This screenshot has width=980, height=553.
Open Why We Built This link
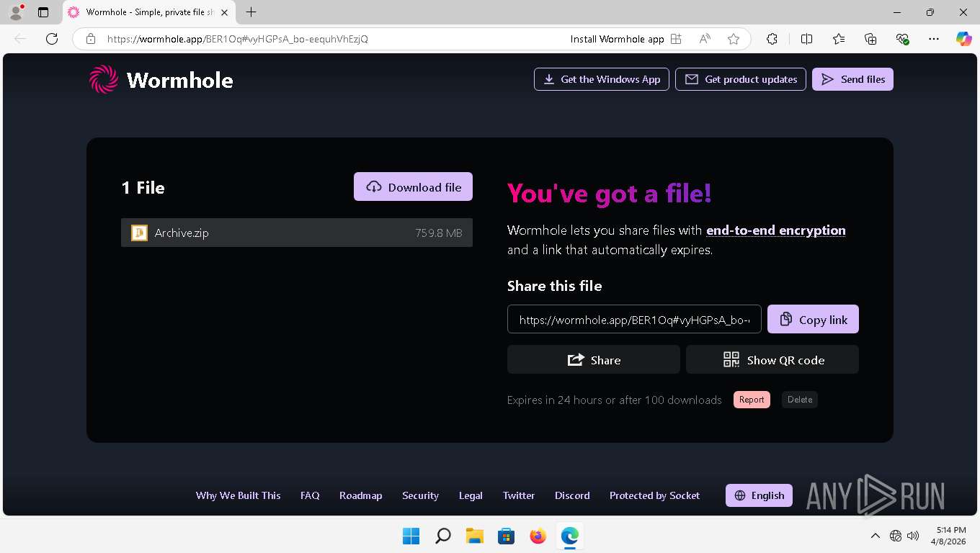pyautogui.click(x=239, y=495)
